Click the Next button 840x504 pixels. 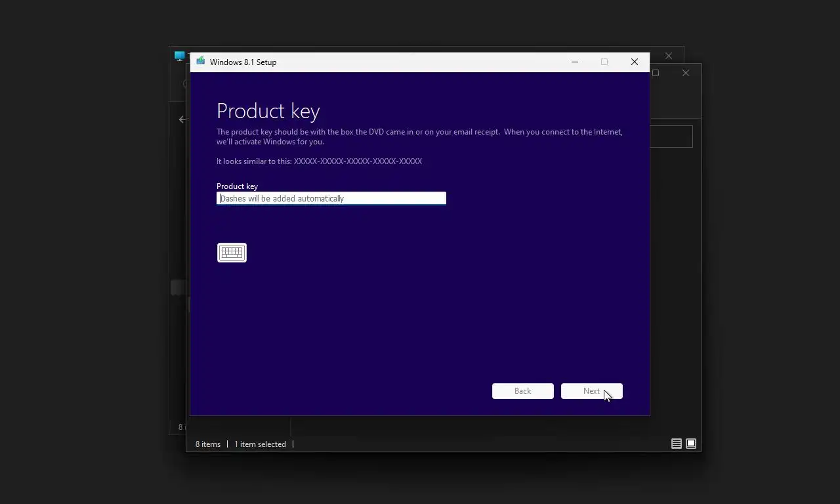click(592, 391)
